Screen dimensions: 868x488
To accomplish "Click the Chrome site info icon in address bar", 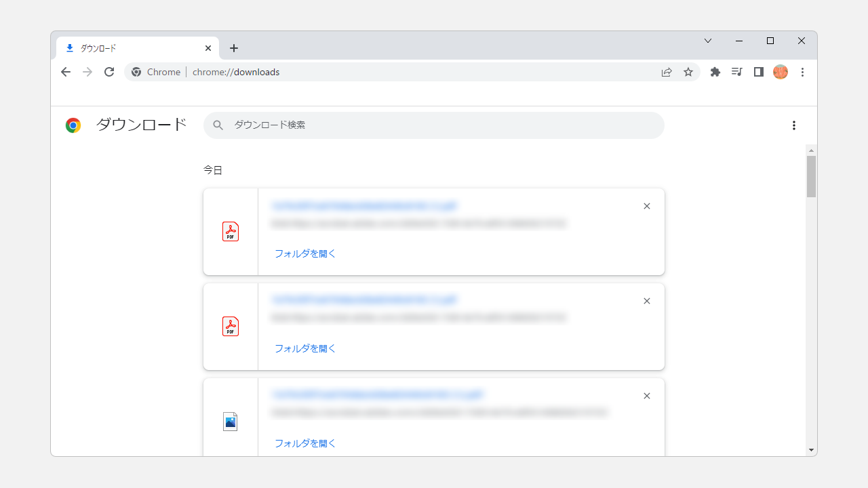I will [x=136, y=72].
